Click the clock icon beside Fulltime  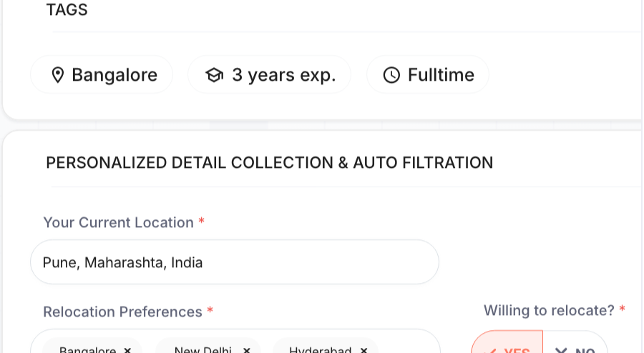391,75
